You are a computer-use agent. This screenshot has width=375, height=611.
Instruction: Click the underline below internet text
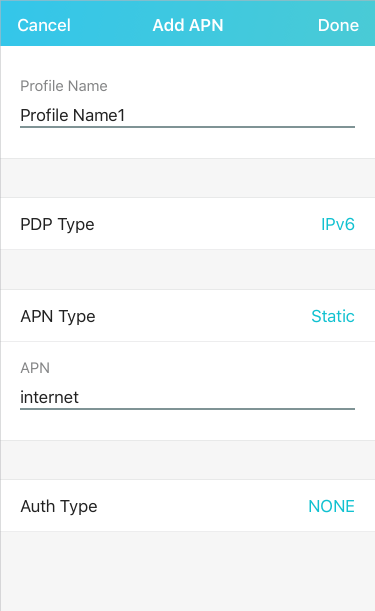[x=188, y=409]
